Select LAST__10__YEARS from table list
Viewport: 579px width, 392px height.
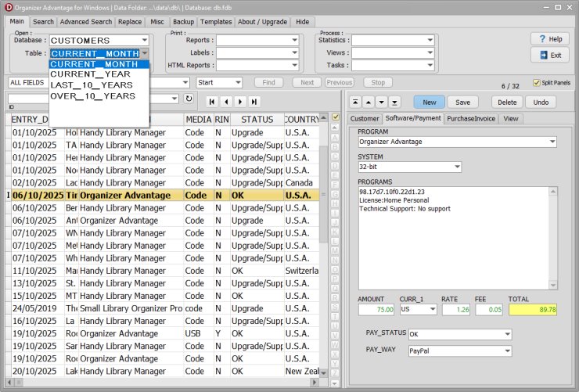(99, 85)
